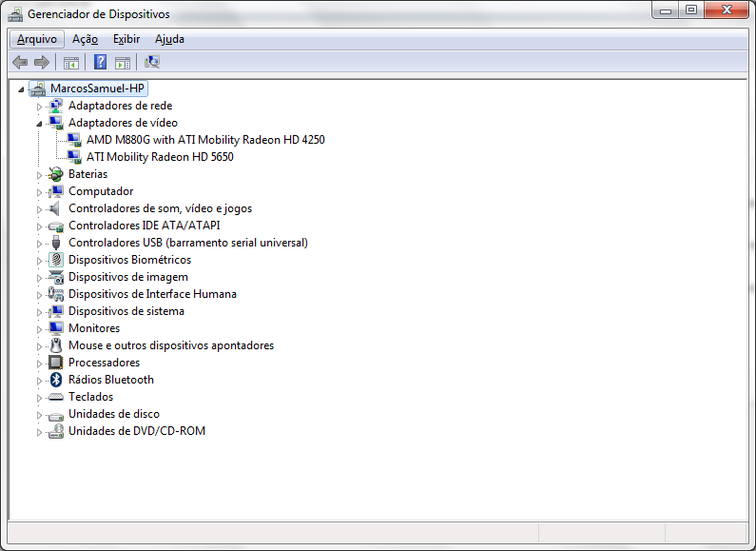The image size is (756, 551).
Task: Click the Adaptadores de rede icon
Action: [x=56, y=106]
